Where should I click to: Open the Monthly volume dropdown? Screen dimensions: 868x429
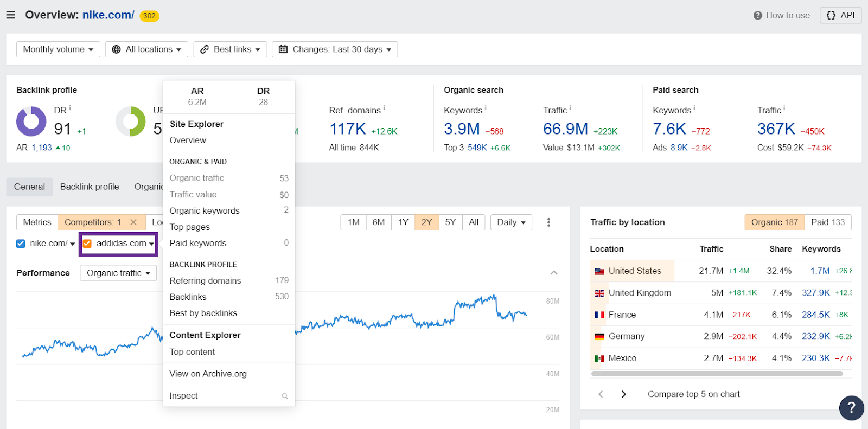pyautogui.click(x=58, y=49)
